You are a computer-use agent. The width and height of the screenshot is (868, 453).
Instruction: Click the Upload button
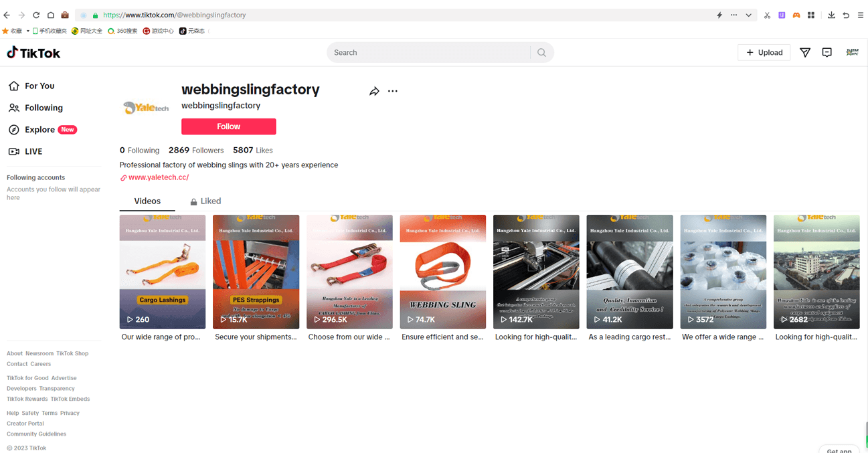pyautogui.click(x=764, y=53)
